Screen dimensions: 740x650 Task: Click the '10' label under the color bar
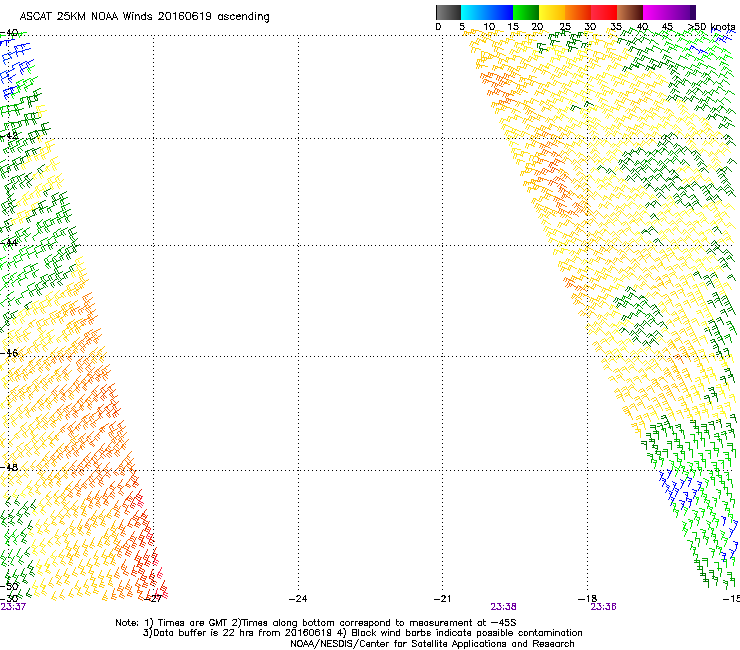click(489, 26)
